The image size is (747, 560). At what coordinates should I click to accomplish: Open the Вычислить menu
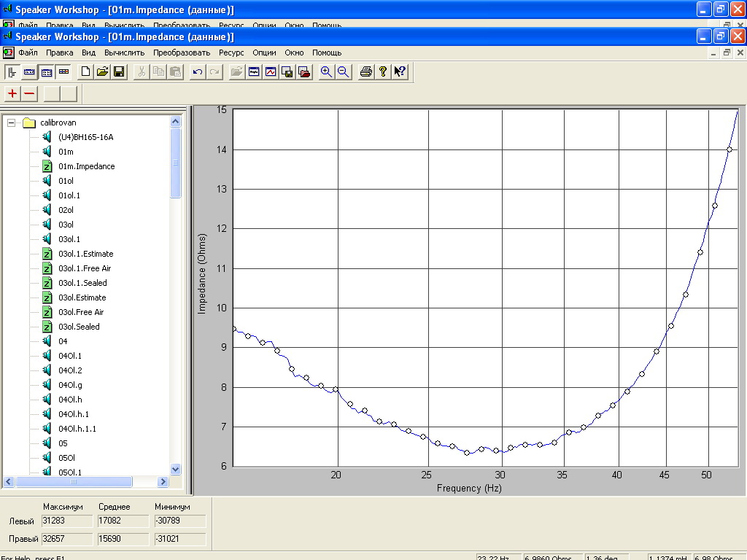pyautogui.click(x=124, y=52)
